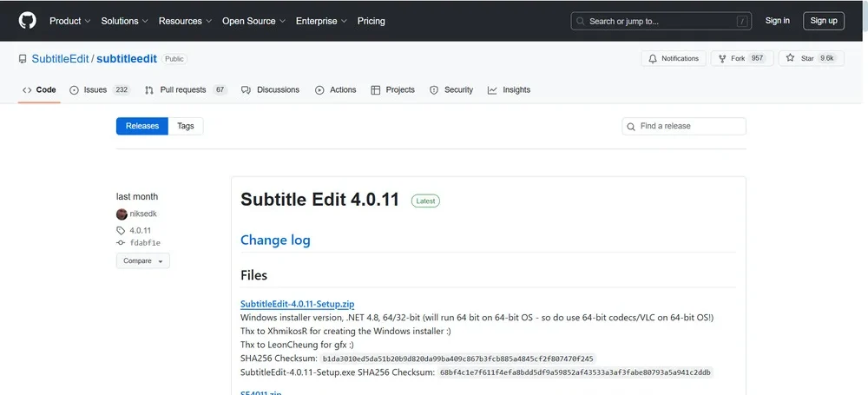Expand the Compare dropdown
Image resolution: width=868 pixels, height=395 pixels.
tap(143, 260)
